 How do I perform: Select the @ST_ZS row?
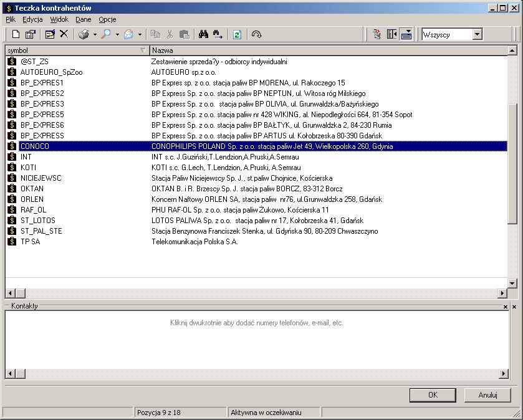point(256,61)
